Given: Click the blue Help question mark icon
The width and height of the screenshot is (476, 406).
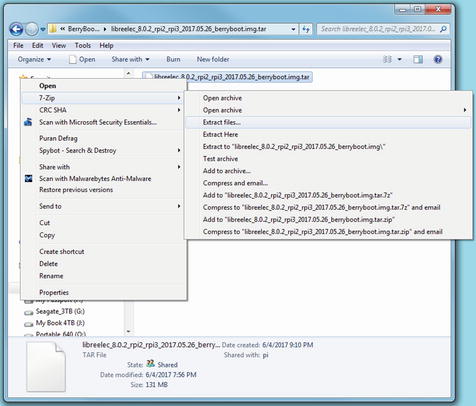Looking at the screenshot, I should tap(438, 59).
